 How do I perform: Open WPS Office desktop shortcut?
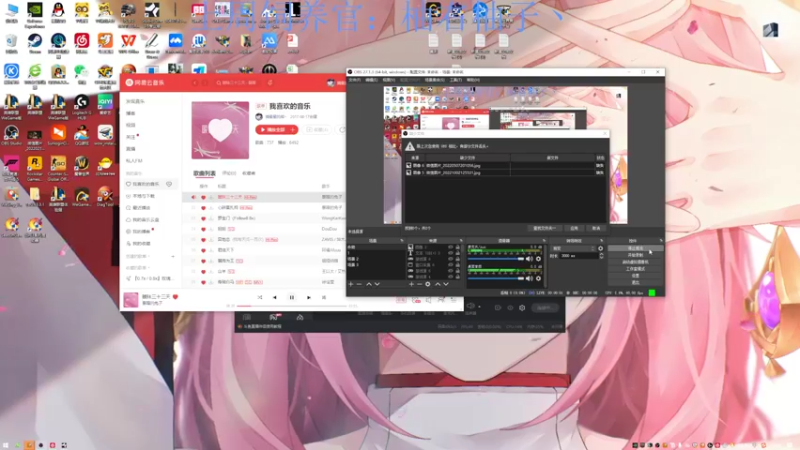pyautogui.click(x=129, y=43)
